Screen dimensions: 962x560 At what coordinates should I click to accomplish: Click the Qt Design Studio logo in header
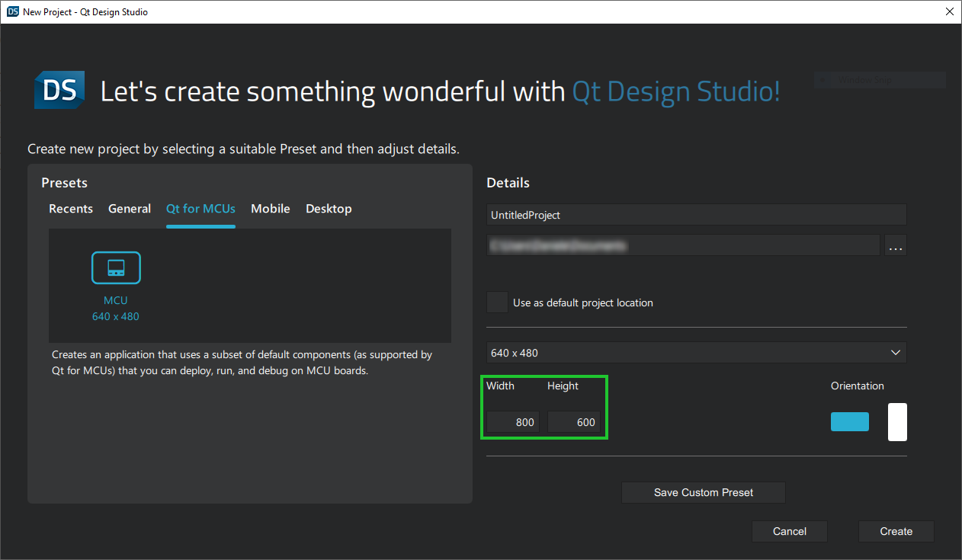[675, 91]
